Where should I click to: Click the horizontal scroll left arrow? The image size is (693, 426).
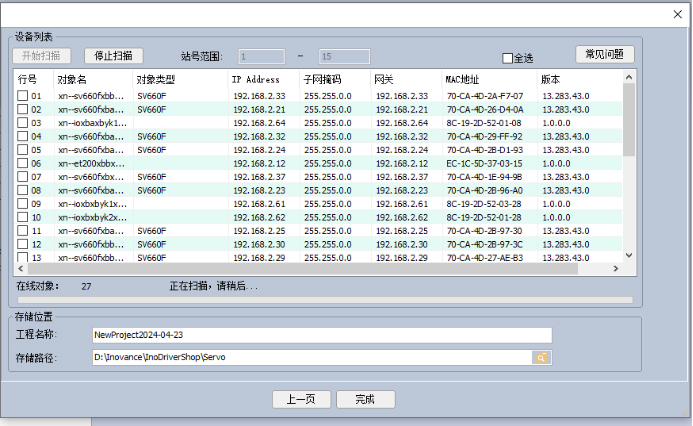click(x=21, y=270)
